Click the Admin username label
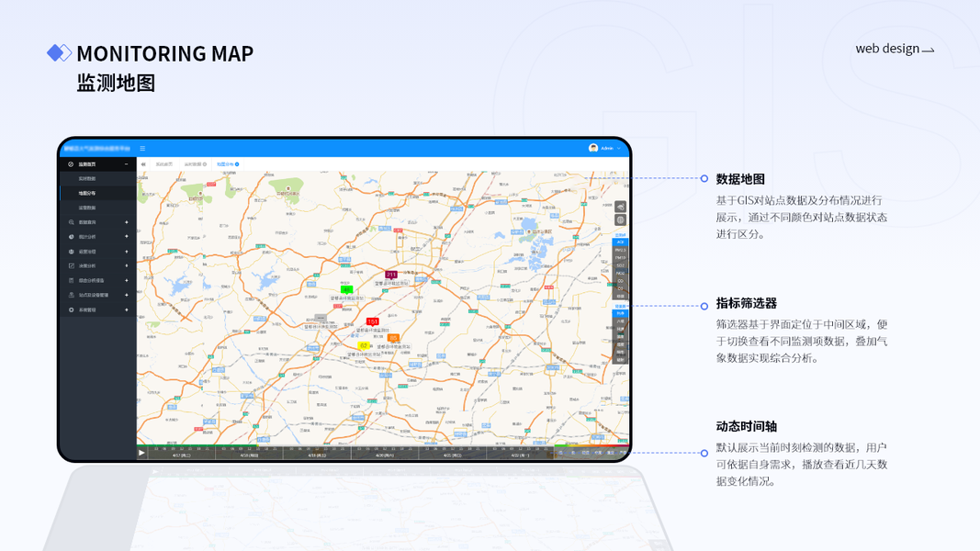980x551 pixels. tap(607, 149)
